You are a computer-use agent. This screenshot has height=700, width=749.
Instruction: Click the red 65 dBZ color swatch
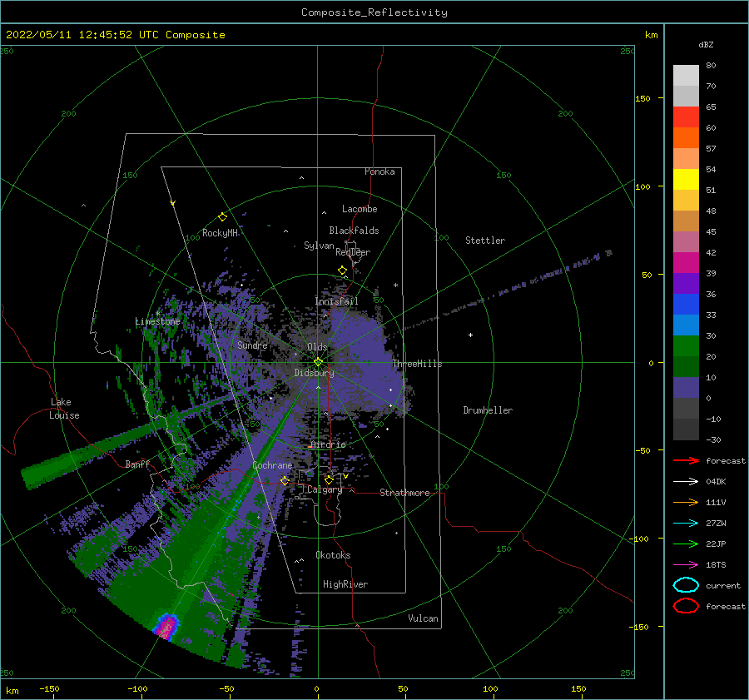(686, 117)
